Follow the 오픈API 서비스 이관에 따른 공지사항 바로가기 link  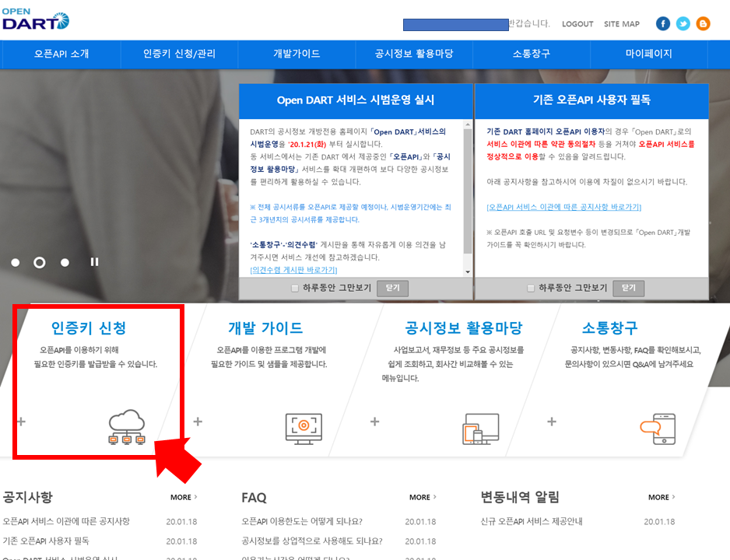[563, 207]
